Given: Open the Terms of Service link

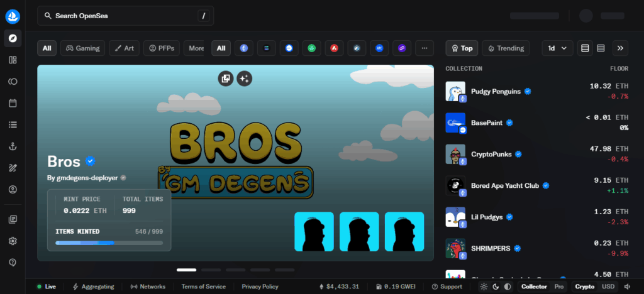Looking at the screenshot, I should point(204,286).
